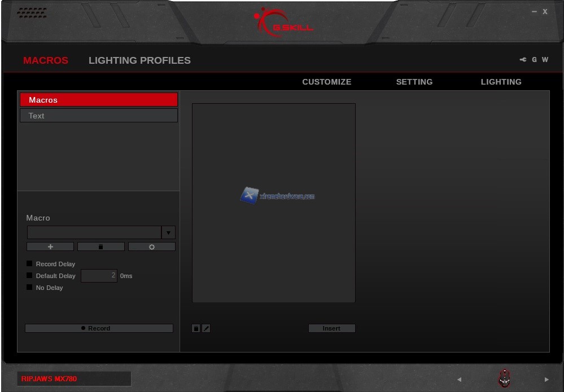The image size is (564, 392).
Task: Switch to the Lighting Profiles tab
Action: (139, 60)
